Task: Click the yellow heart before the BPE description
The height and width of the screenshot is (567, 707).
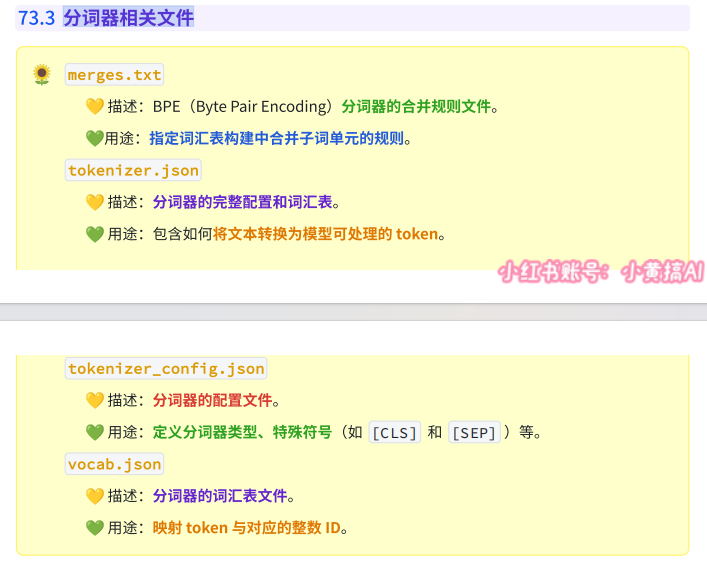Action: (95, 107)
